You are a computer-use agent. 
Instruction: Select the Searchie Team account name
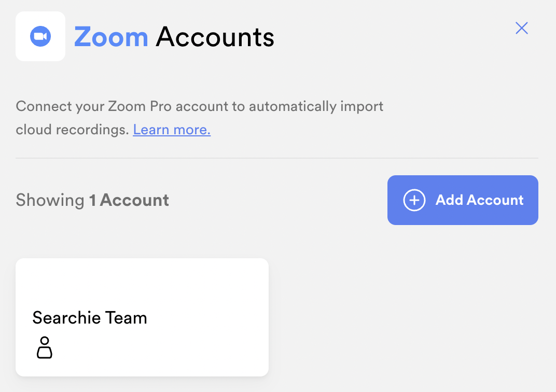90,317
